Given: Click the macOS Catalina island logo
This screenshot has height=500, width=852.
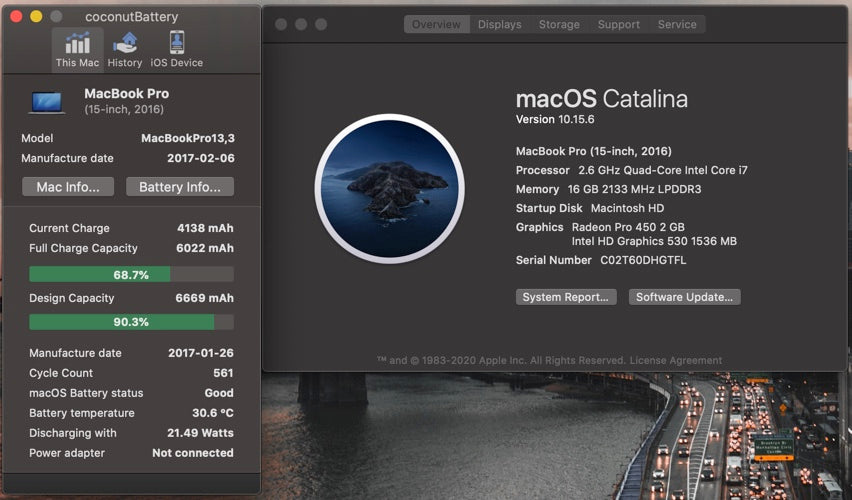Looking at the screenshot, I should click(389, 187).
